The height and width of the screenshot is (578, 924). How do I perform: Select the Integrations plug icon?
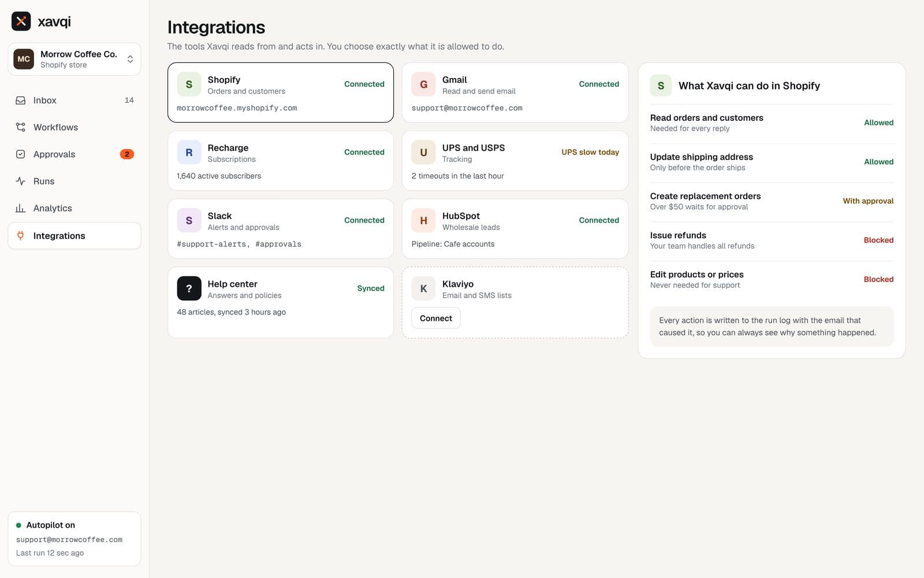[x=21, y=236]
